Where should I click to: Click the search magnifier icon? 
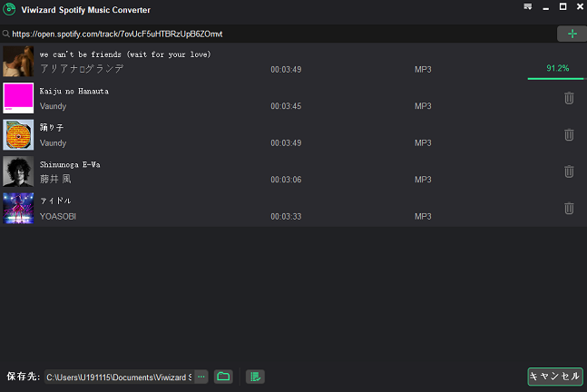(x=5, y=34)
